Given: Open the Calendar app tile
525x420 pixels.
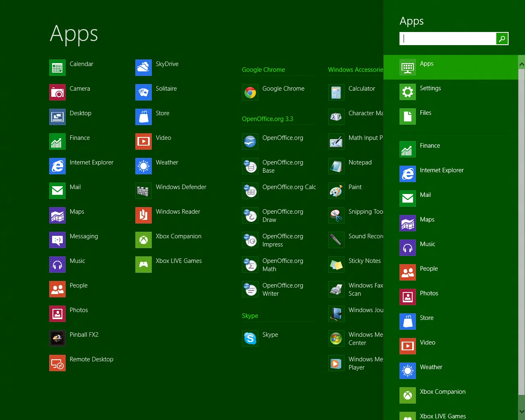Looking at the screenshot, I should coord(57,68).
